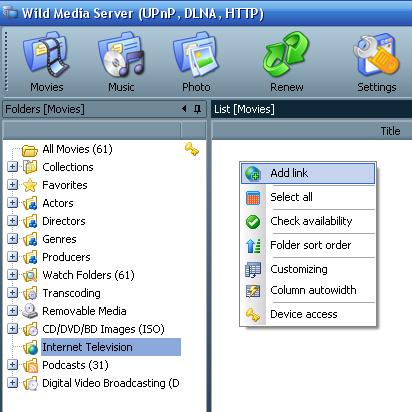Choose Check availability menu entry
Screen dimensions: 412x412
[x=308, y=221]
